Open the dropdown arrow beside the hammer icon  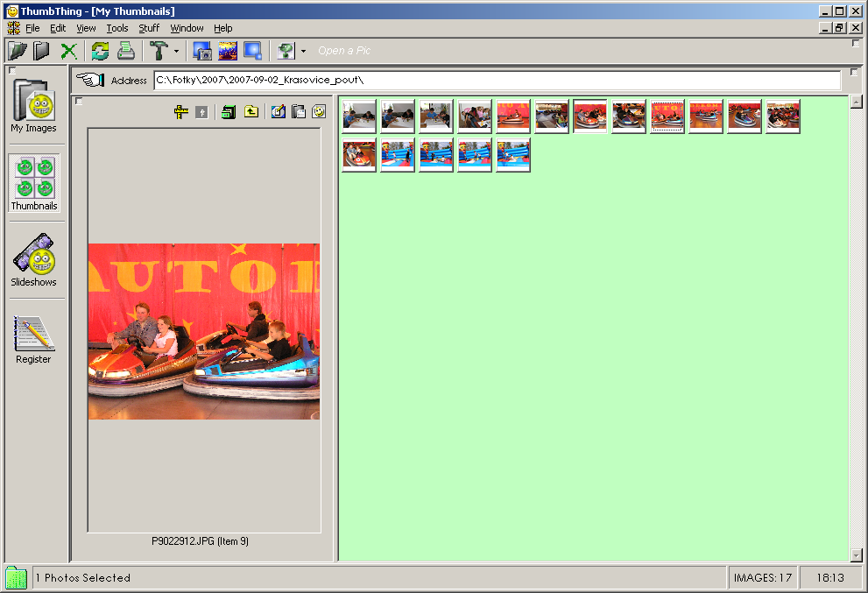(177, 51)
